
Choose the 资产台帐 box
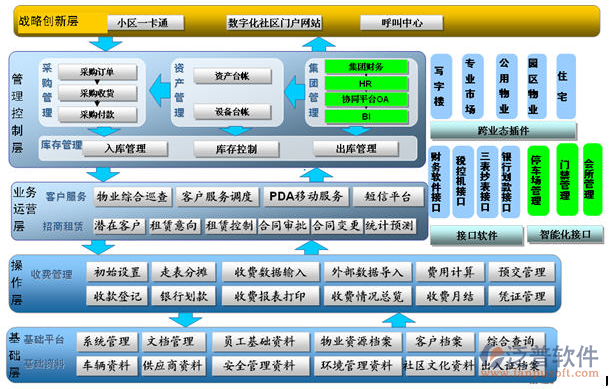point(232,76)
